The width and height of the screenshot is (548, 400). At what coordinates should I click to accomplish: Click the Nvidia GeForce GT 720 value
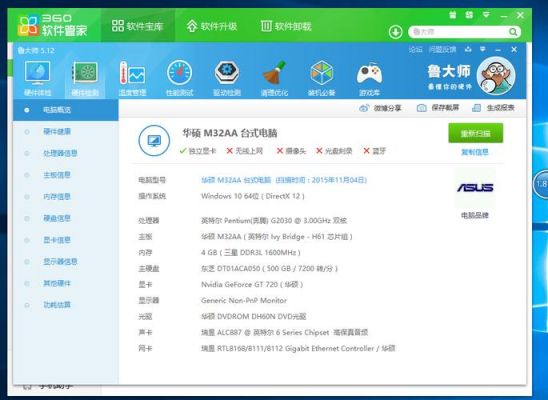[252, 285]
